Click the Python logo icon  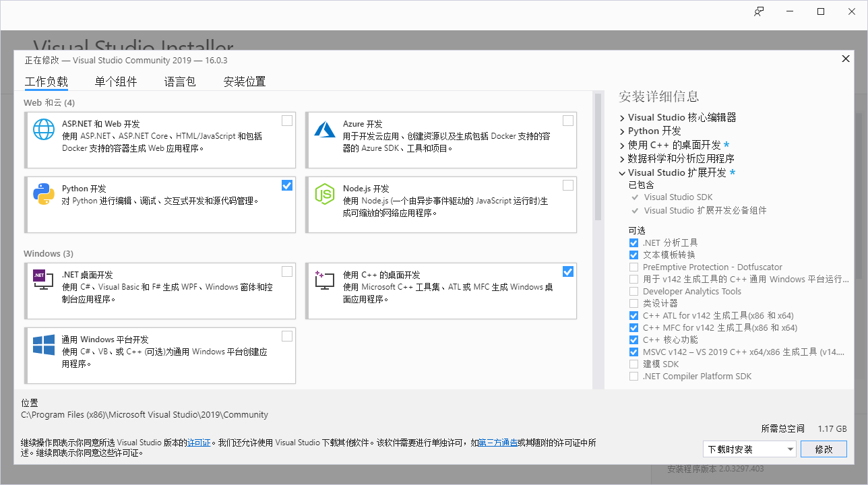point(44,194)
